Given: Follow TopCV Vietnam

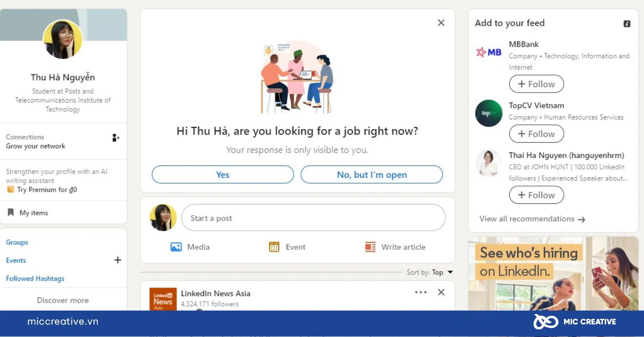Looking at the screenshot, I should [x=536, y=134].
